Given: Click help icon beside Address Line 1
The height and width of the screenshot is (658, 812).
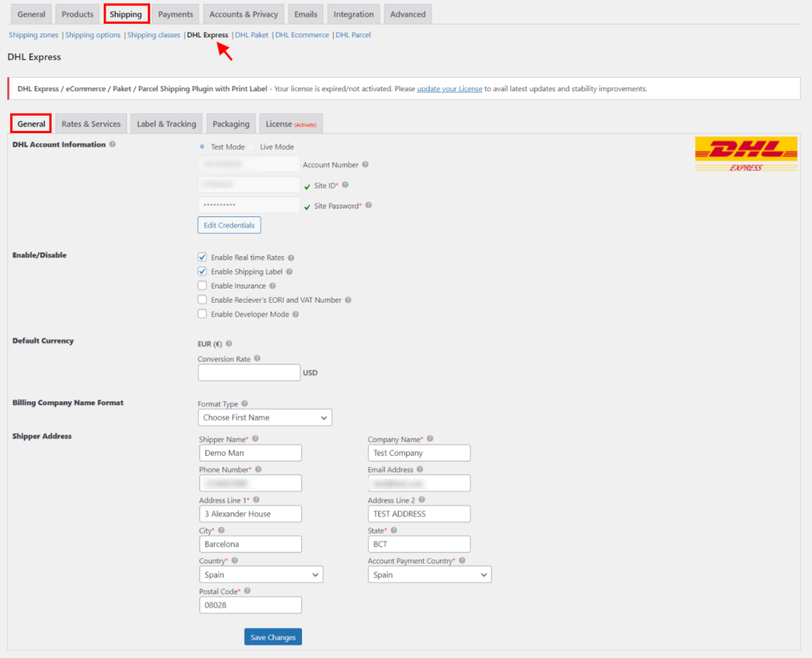Looking at the screenshot, I should 256,500.
